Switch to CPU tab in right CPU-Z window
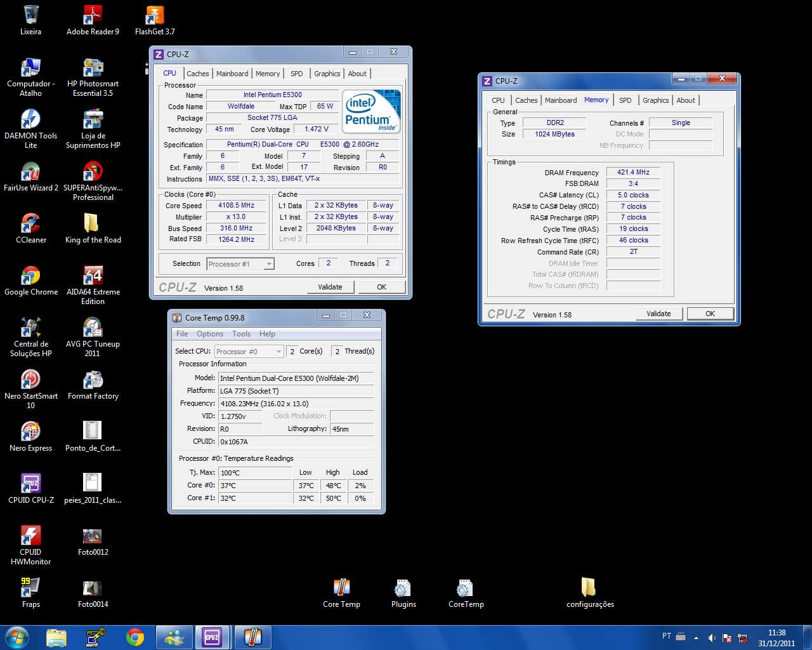The image size is (812, 650). [x=498, y=100]
